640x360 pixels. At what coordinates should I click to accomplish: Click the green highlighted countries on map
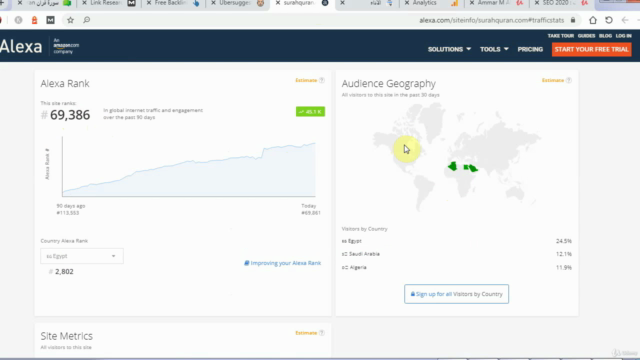pos(463,167)
